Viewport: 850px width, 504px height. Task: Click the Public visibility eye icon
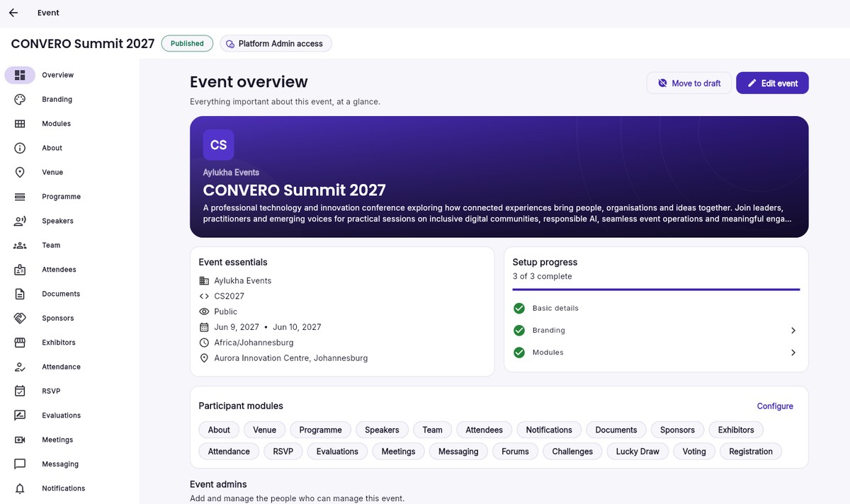click(x=204, y=311)
